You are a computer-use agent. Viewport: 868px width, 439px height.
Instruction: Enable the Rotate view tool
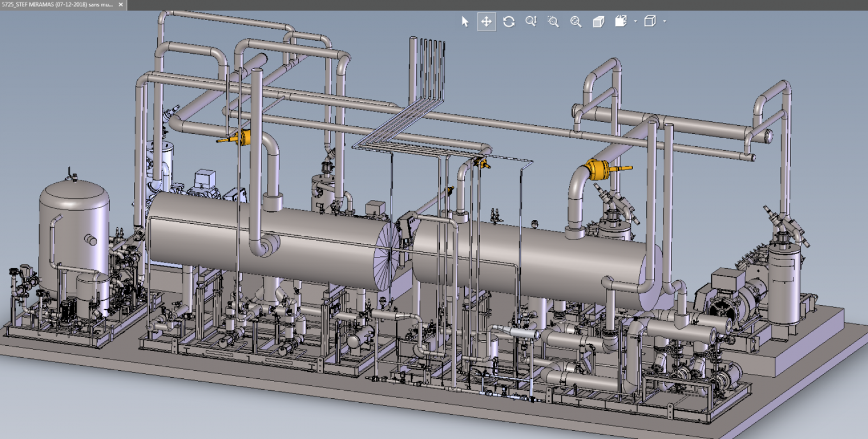[508, 22]
